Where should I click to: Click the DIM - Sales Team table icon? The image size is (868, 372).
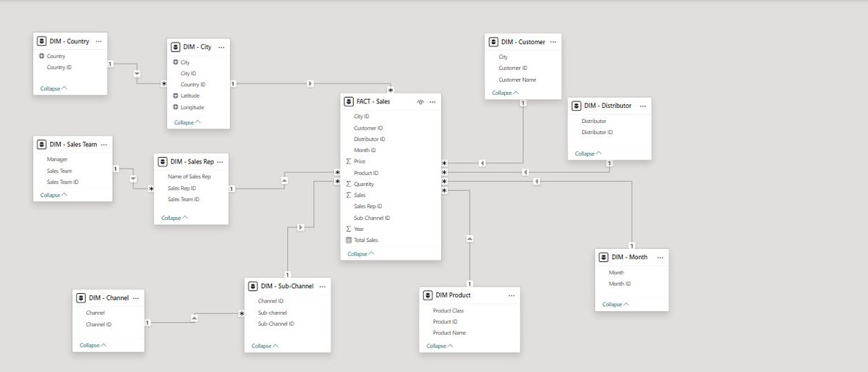(42, 144)
